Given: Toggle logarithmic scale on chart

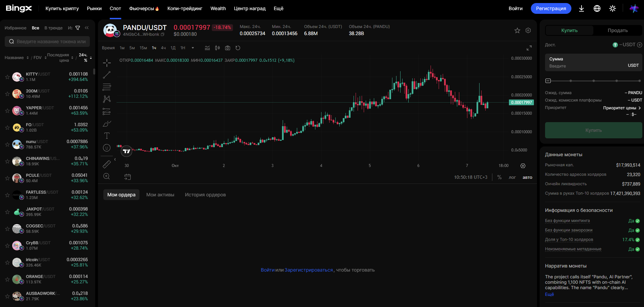Looking at the screenshot, I should pyautogui.click(x=512, y=177).
